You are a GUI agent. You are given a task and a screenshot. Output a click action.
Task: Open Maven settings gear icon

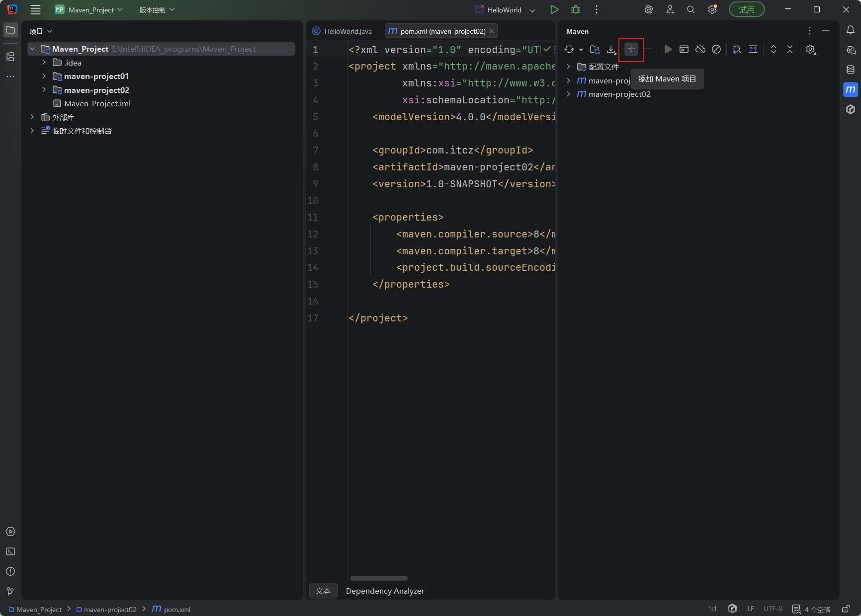(811, 49)
